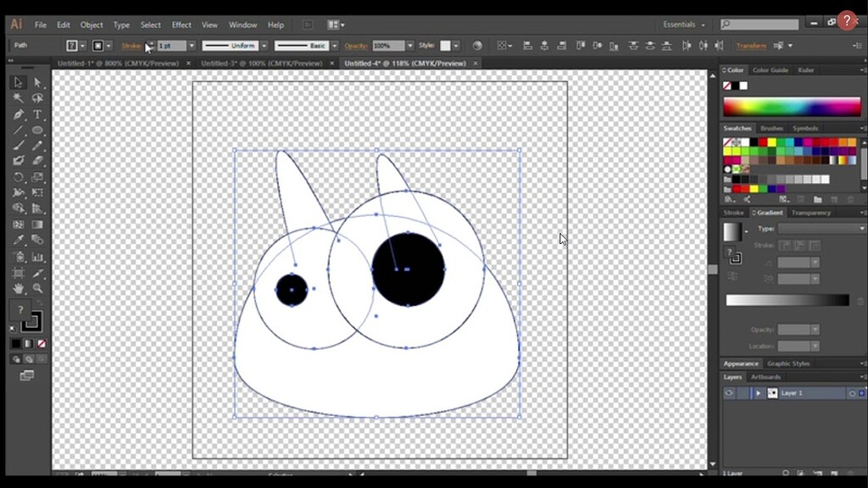Open the Object menu
The height and width of the screenshot is (488, 868).
pyautogui.click(x=91, y=25)
